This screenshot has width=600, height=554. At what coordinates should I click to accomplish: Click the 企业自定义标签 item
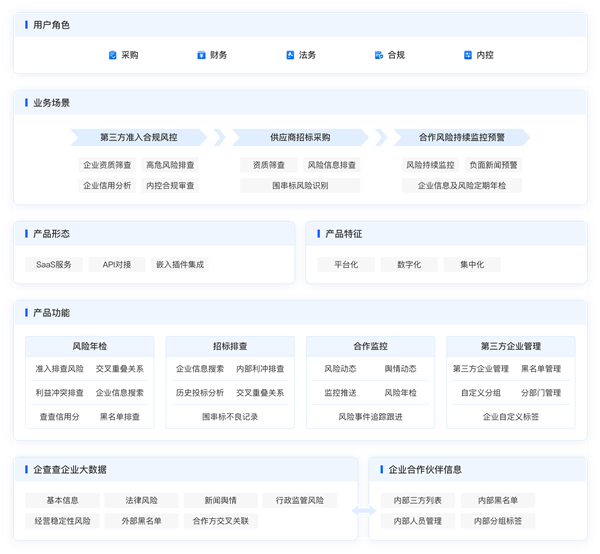coord(510,416)
